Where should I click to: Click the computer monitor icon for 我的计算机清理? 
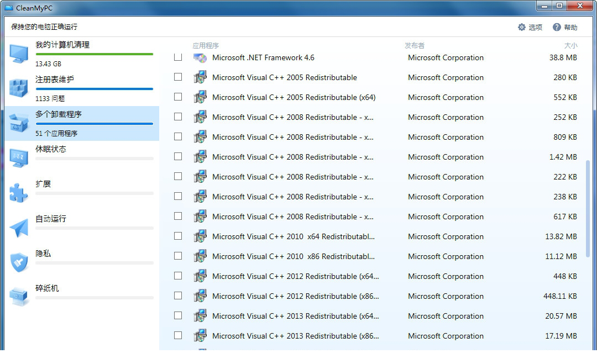click(x=19, y=54)
